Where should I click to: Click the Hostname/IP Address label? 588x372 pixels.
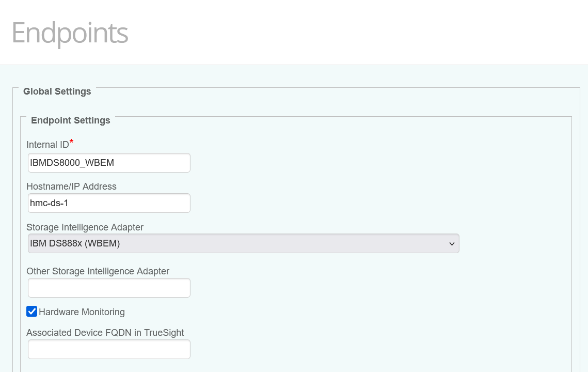pyautogui.click(x=71, y=187)
